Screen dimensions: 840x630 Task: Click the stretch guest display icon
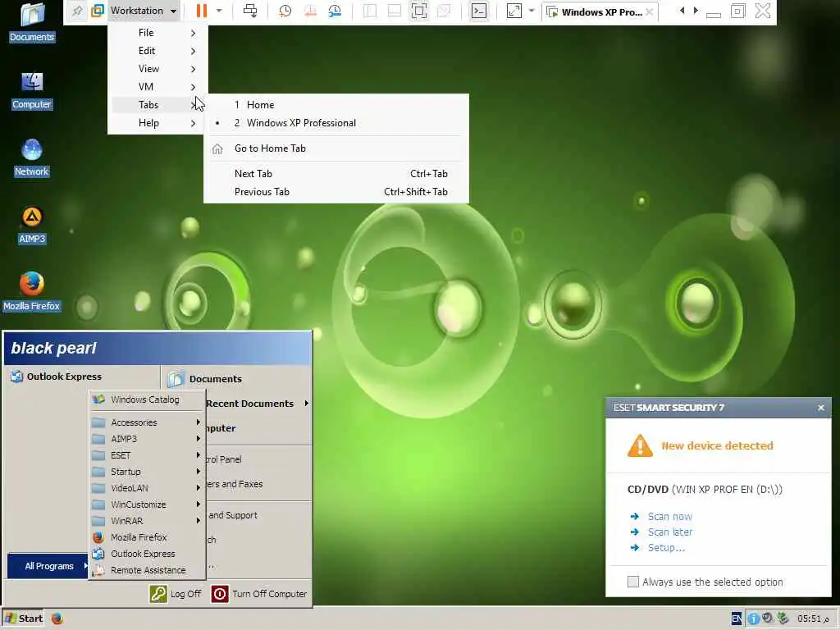coord(514,11)
